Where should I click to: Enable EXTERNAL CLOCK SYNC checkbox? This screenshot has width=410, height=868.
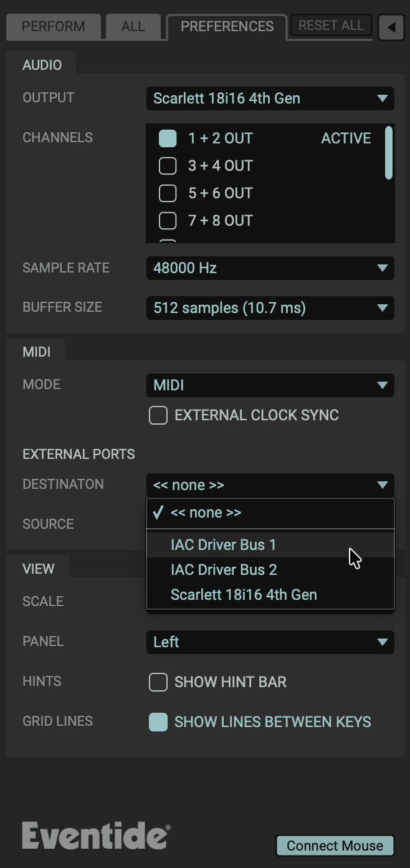(x=158, y=415)
